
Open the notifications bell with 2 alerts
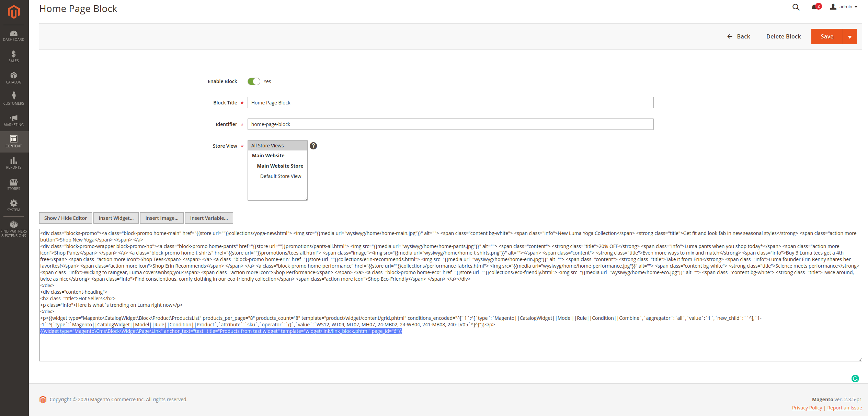(x=814, y=7)
